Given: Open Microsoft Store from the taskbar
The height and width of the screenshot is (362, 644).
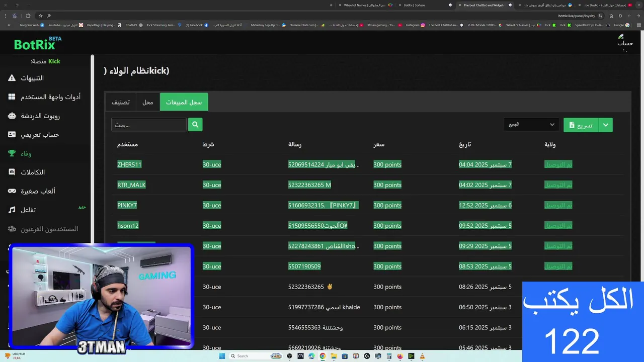Looking at the screenshot, I should 345,356.
